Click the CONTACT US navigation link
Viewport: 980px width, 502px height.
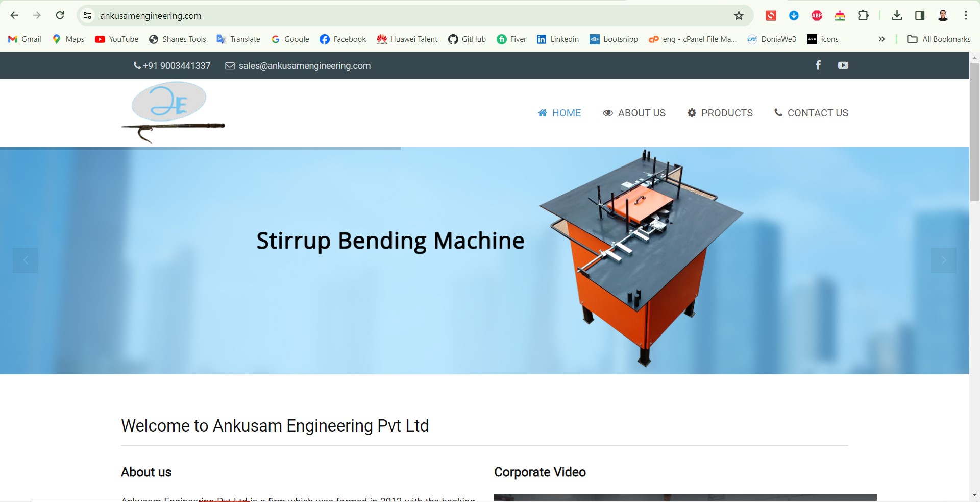[x=811, y=113]
